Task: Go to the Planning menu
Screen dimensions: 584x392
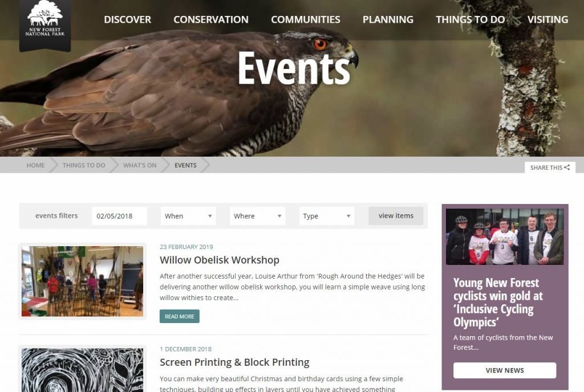Action: pos(388,19)
